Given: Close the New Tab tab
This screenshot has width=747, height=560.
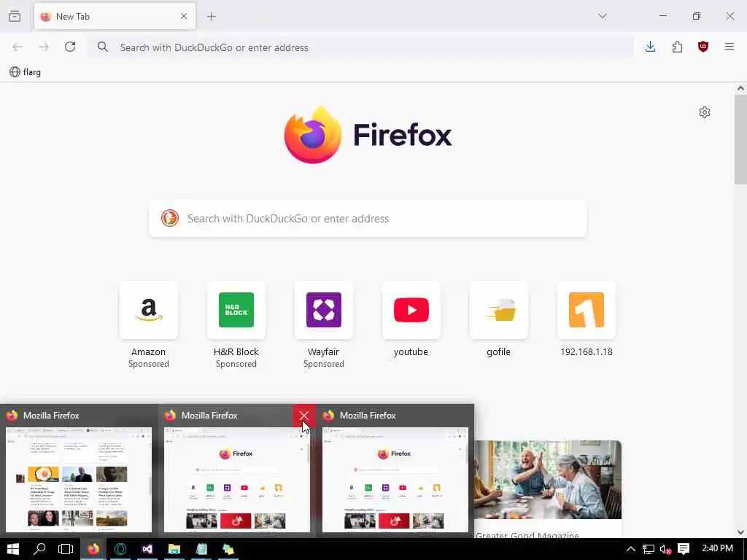Looking at the screenshot, I should [183, 17].
